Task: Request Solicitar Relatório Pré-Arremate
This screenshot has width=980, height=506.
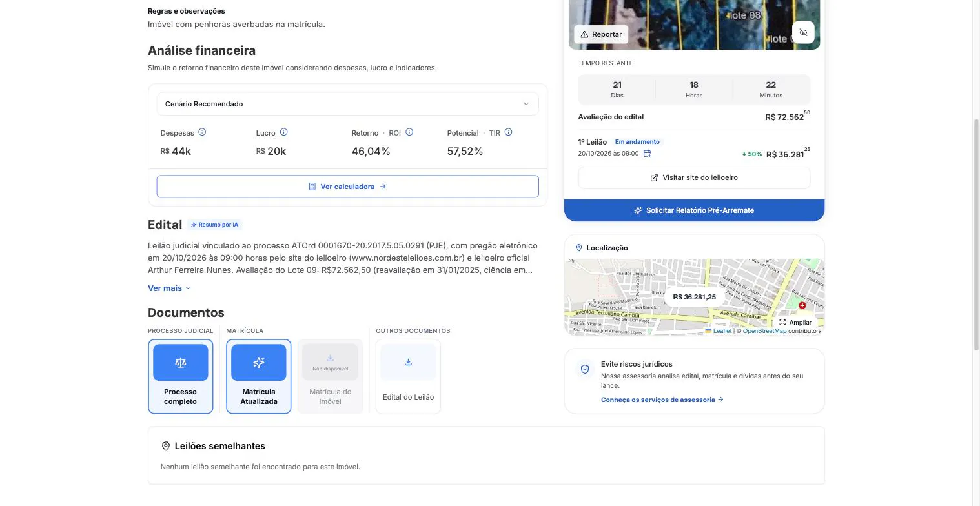Action: 694,210
